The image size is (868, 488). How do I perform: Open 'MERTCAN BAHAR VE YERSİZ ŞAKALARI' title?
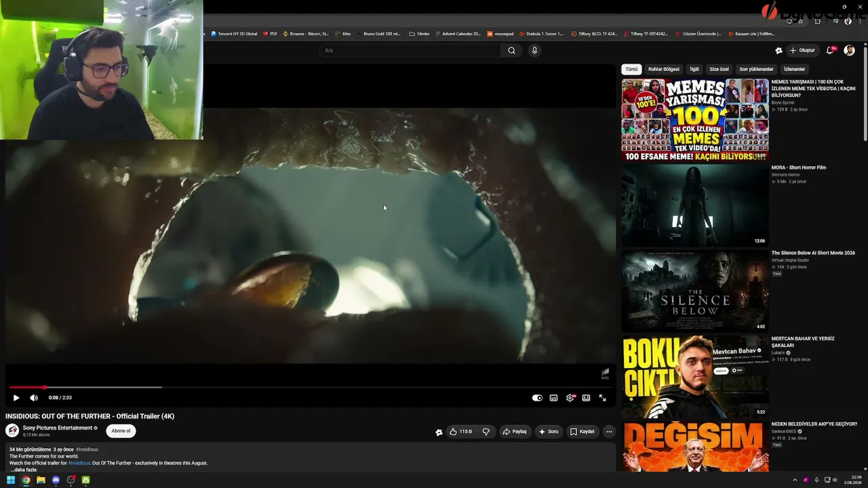(x=803, y=342)
